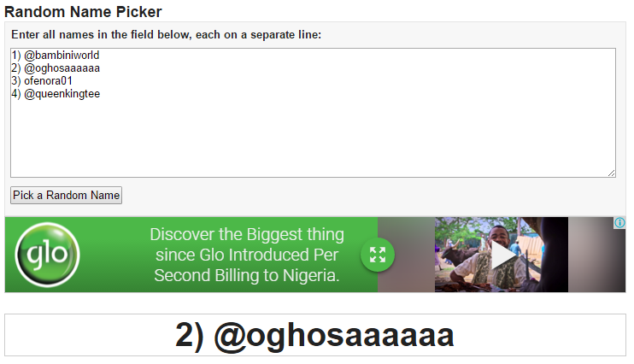
Task: Click inside the names text area
Action: pos(313,113)
